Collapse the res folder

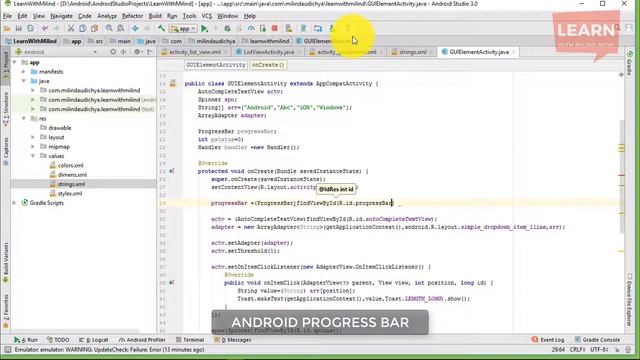click(x=24, y=118)
